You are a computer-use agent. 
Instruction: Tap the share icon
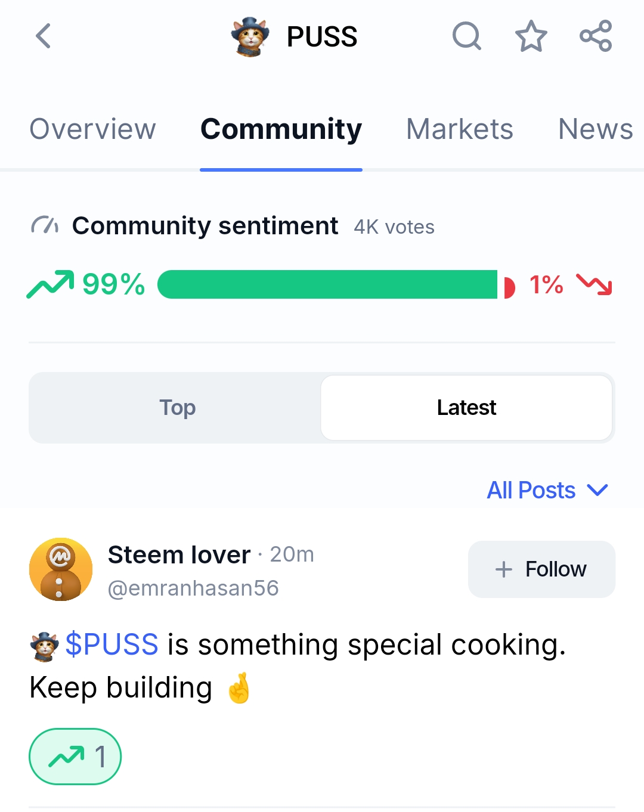click(x=596, y=36)
